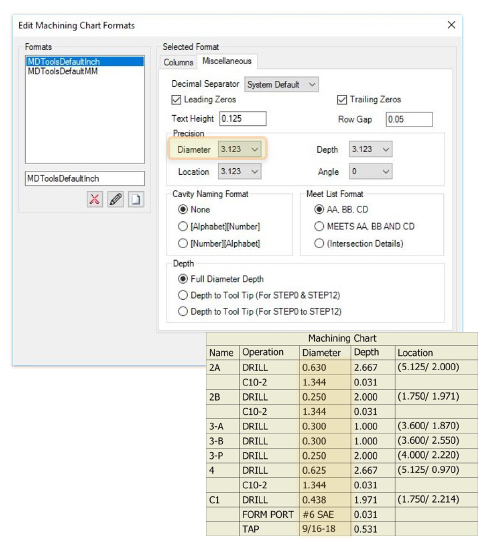
Task: Uncheck the Leading Zeros checkbox
Action: (176, 100)
